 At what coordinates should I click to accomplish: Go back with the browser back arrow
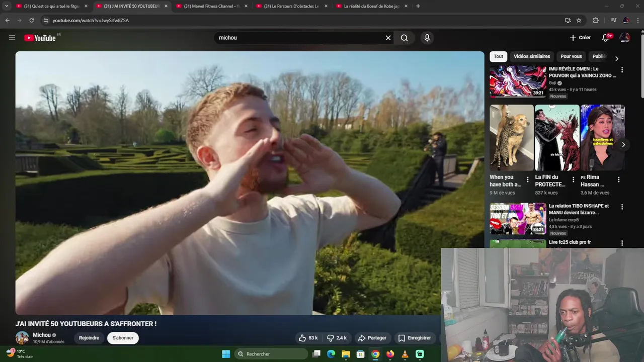tap(7, 20)
